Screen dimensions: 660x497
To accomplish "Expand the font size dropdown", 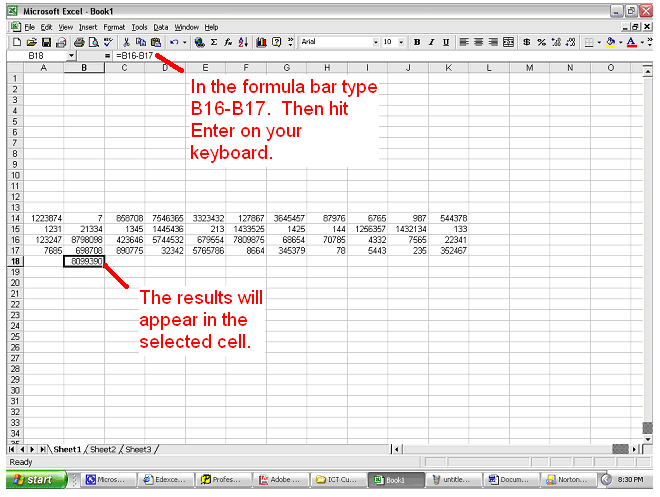I will (402, 42).
